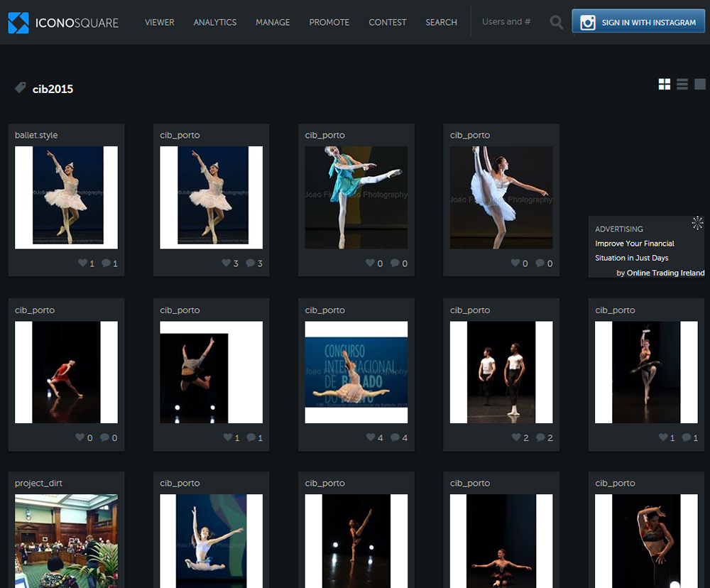This screenshot has width=710, height=588.
Task: Open the ballet.style user profile
Action: 36,135
